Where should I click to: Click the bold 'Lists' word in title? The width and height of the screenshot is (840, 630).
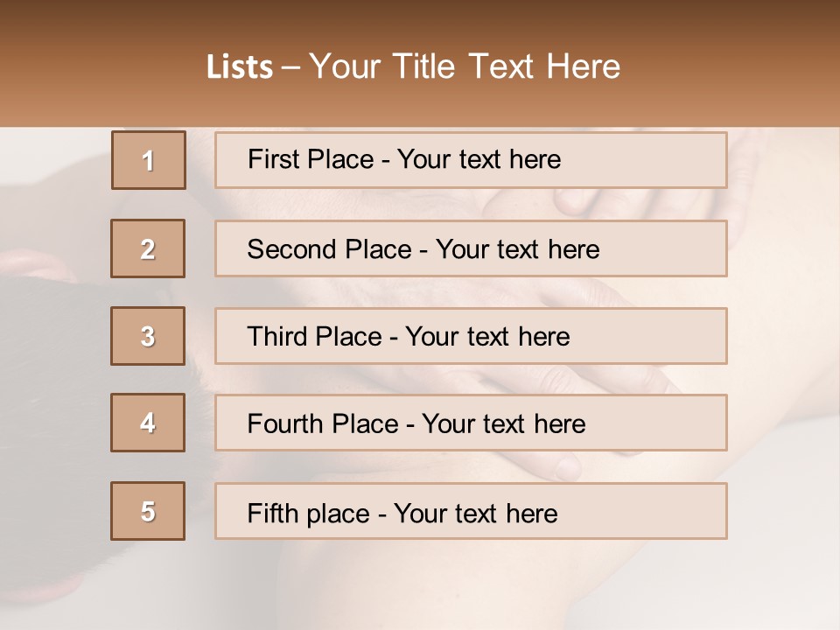239,67
